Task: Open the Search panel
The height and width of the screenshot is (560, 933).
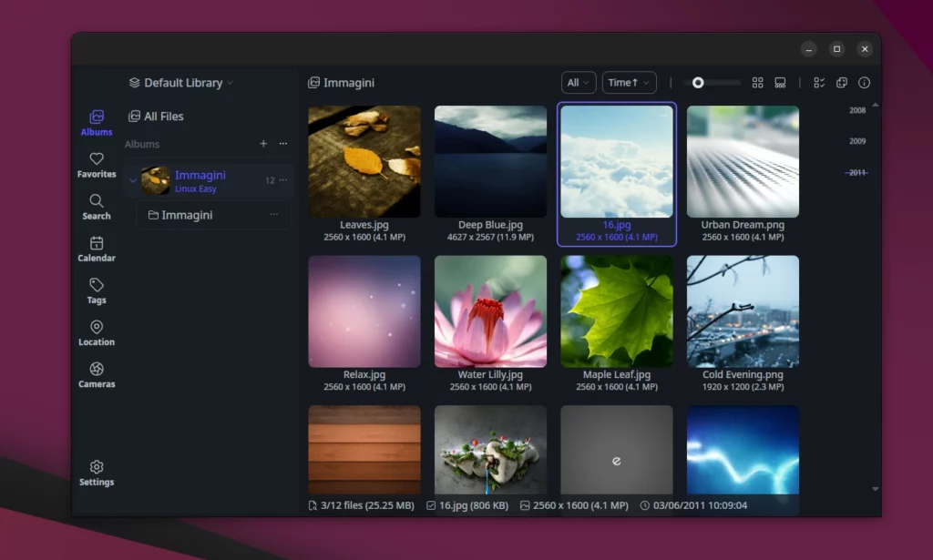Action: [x=96, y=205]
